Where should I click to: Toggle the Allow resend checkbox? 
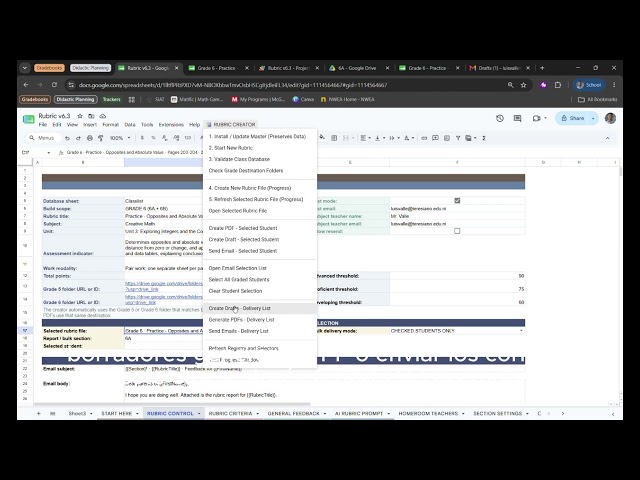[x=457, y=231]
